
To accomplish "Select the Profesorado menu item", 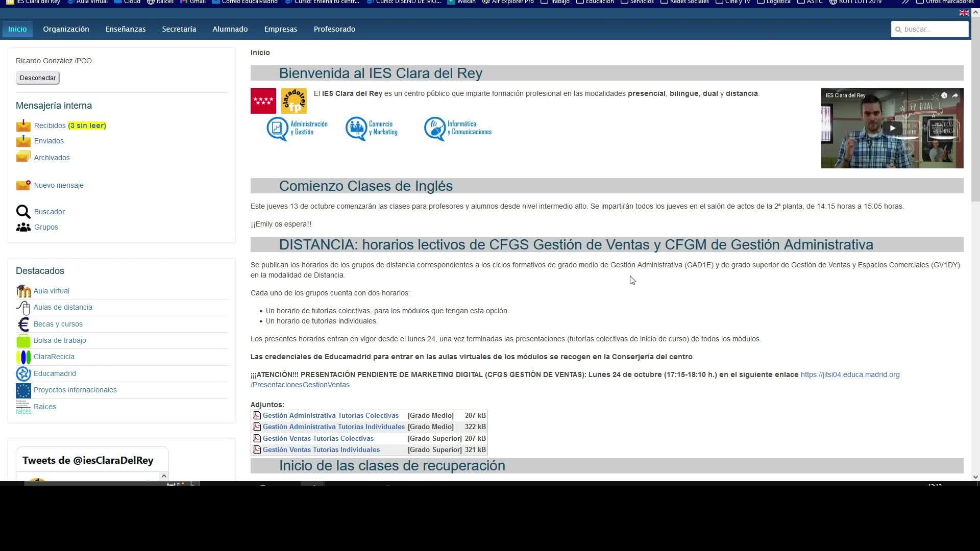I will click(334, 29).
